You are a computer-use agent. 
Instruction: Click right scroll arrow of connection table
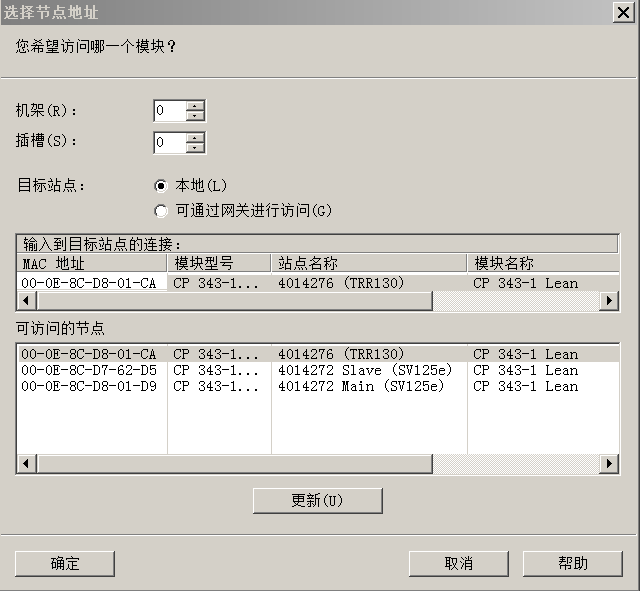[x=609, y=301]
